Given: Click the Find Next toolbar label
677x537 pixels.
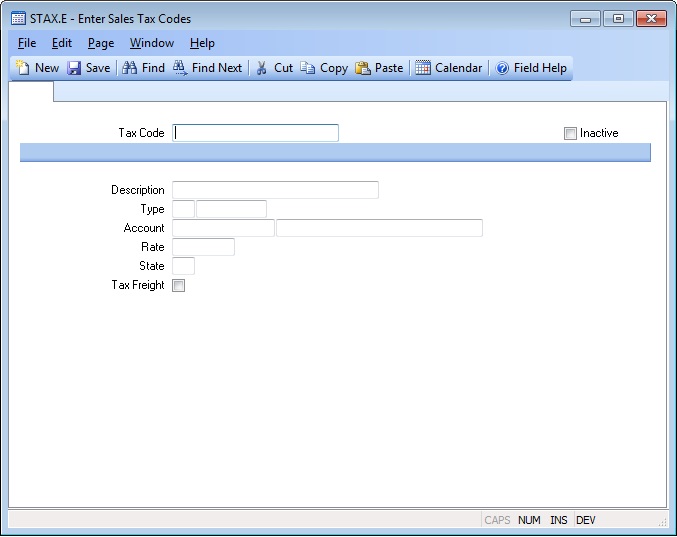Looking at the screenshot, I should [217, 68].
